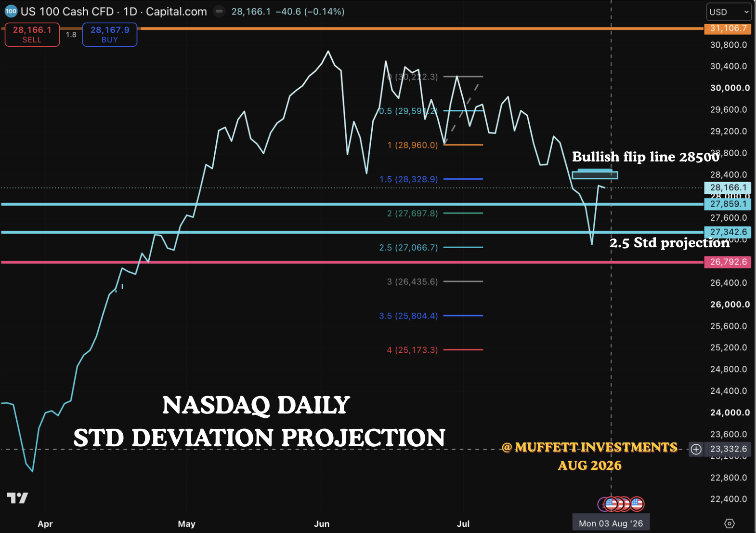Select the current price label 28,166.1 on the price axis

tap(728, 187)
